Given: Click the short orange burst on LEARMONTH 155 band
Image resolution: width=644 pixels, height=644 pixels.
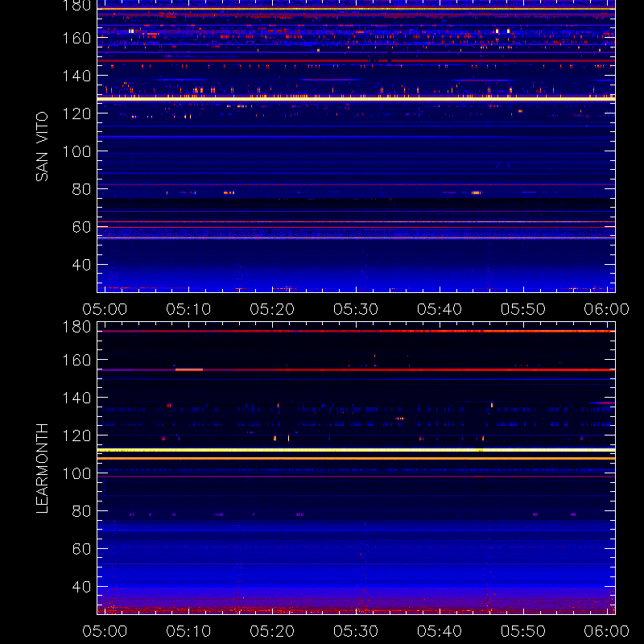Looking at the screenshot, I should click(189, 369).
